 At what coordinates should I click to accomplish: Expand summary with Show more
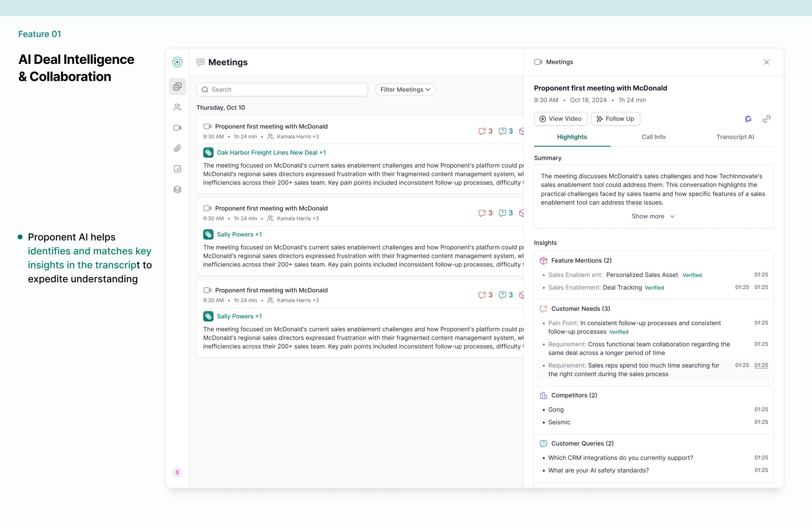[653, 217]
